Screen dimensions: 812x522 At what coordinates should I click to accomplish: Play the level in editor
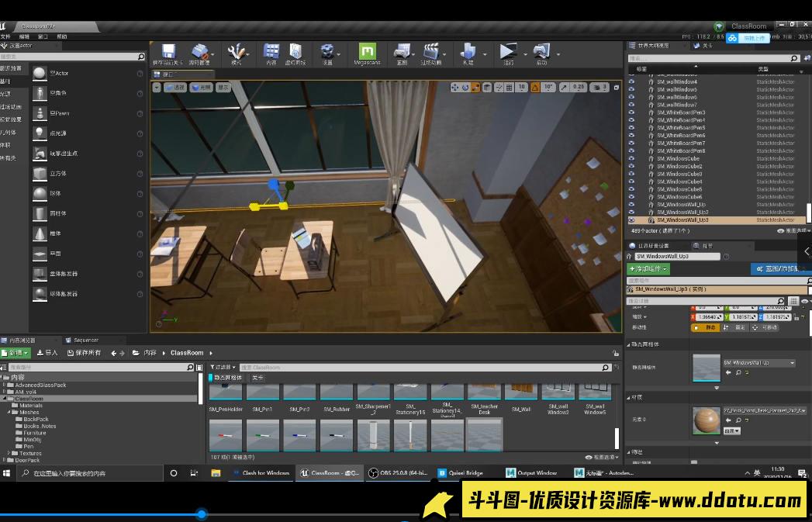[508, 52]
